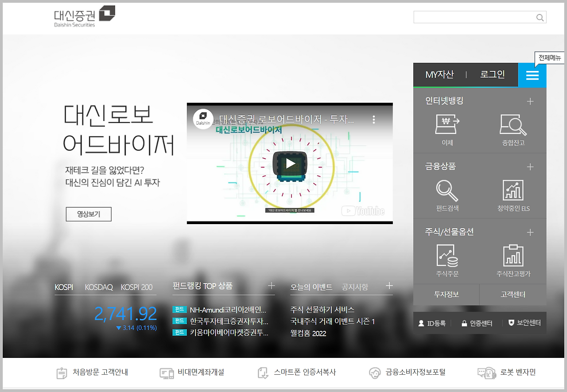Open 국내주식 거래 이벤트 시즌 1
This screenshot has height=392, width=567.
click(x=333, y=322)
